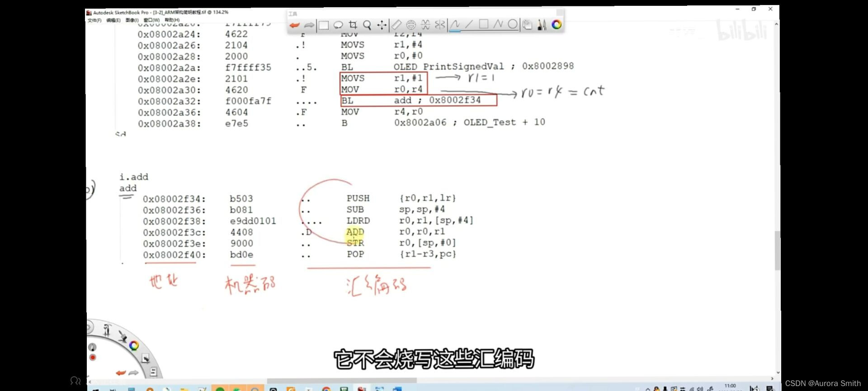Click the lagoon brushes icon
The width and height of the screenshot is (868, 391).
[x=123, y=336]
